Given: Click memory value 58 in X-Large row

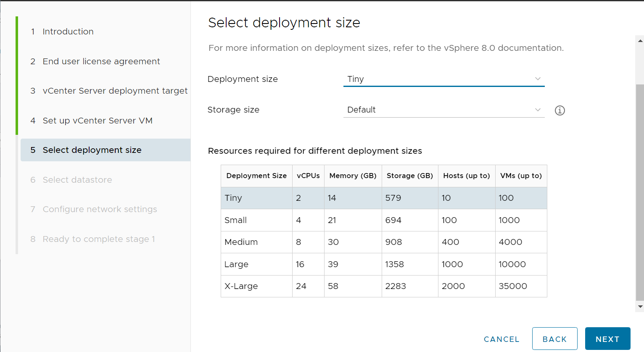Looking at the screenshot, I should point(333,286).
